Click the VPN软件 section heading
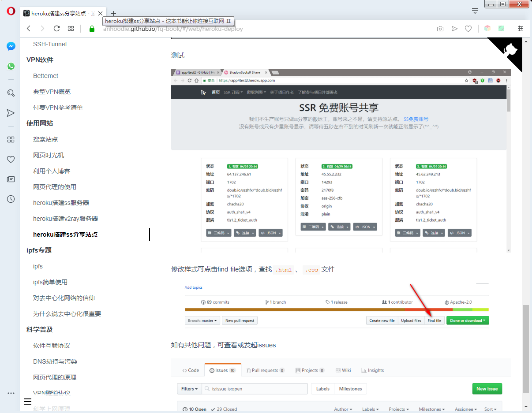 pos(40,60)
